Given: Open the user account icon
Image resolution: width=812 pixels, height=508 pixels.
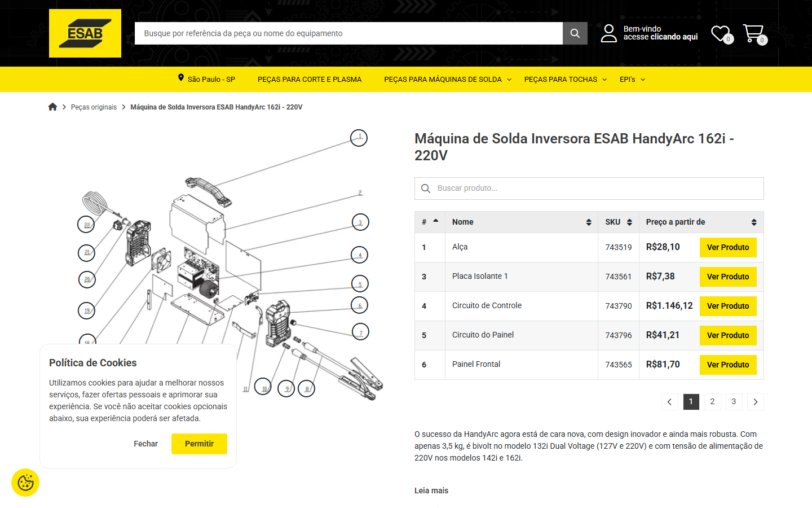Looking at the screenshot, I should [609, 33].
